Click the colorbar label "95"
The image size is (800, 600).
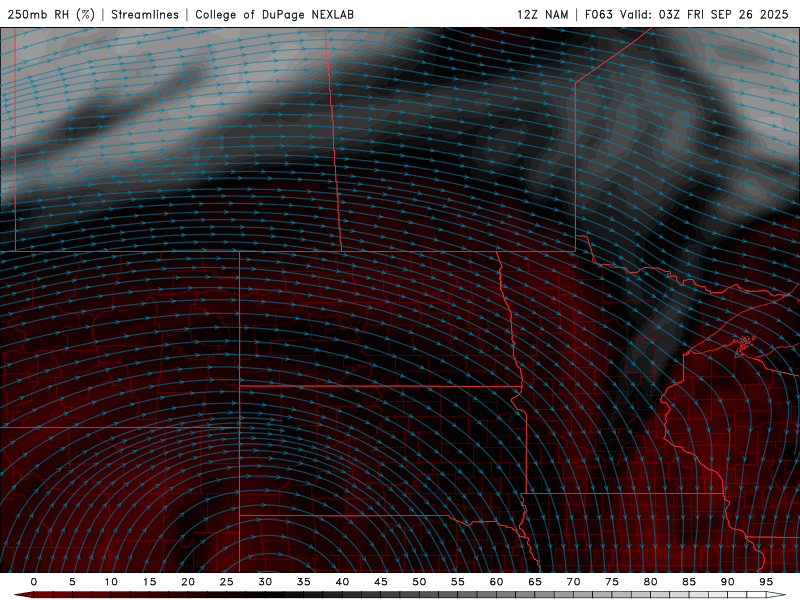point(766,582)
